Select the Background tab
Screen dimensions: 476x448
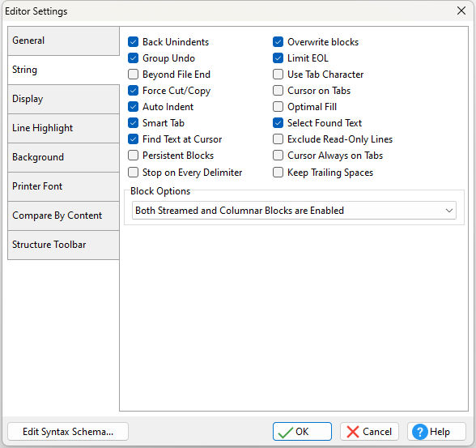pyautogui.click(x=63, y=157)
